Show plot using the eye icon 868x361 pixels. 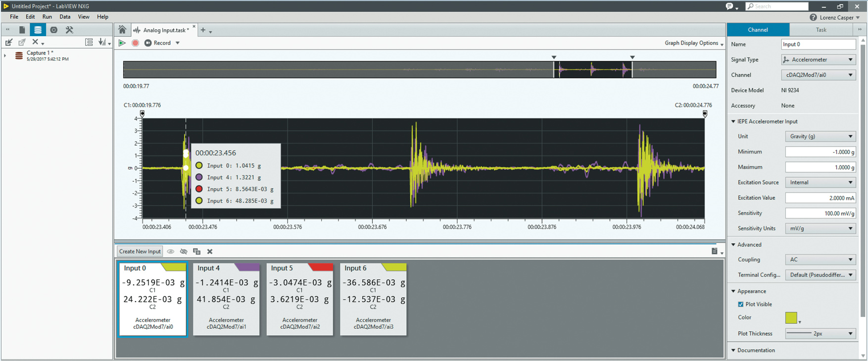pyautogui.click(x=171, y=252)
